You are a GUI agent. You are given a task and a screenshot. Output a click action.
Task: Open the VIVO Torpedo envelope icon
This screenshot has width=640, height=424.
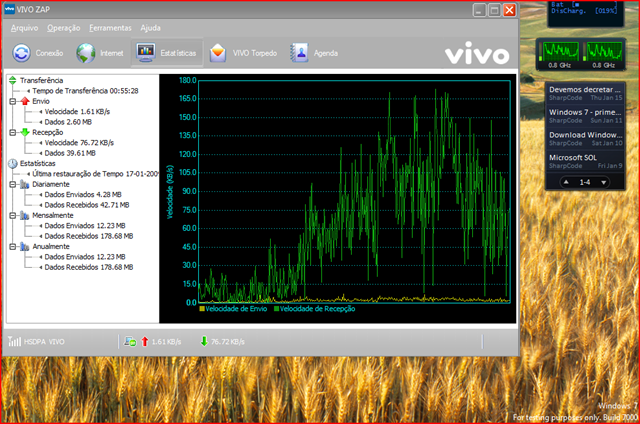tap(218, 53)
